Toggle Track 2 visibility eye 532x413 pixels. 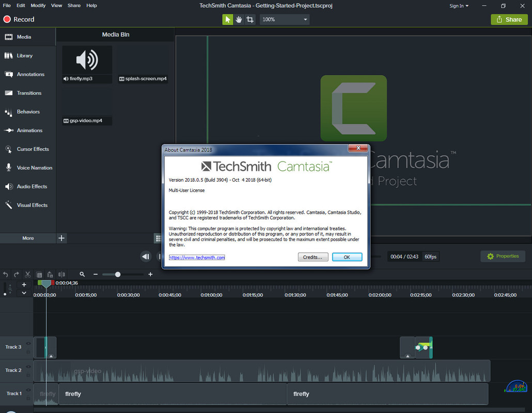point(28,367)
